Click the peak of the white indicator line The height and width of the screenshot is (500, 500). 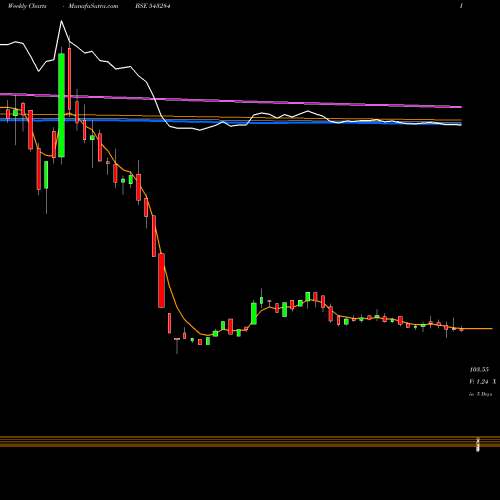(61, 21)
